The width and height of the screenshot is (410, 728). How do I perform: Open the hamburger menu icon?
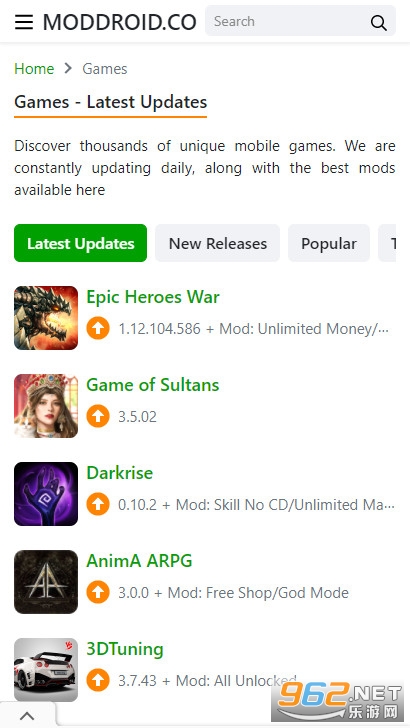(24, 22)
